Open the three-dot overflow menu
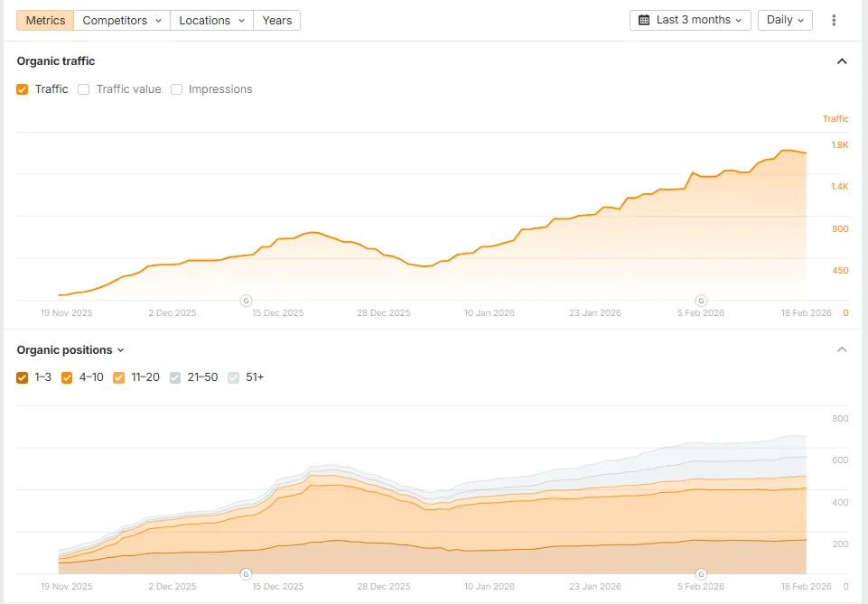 [x=834, y=20]
